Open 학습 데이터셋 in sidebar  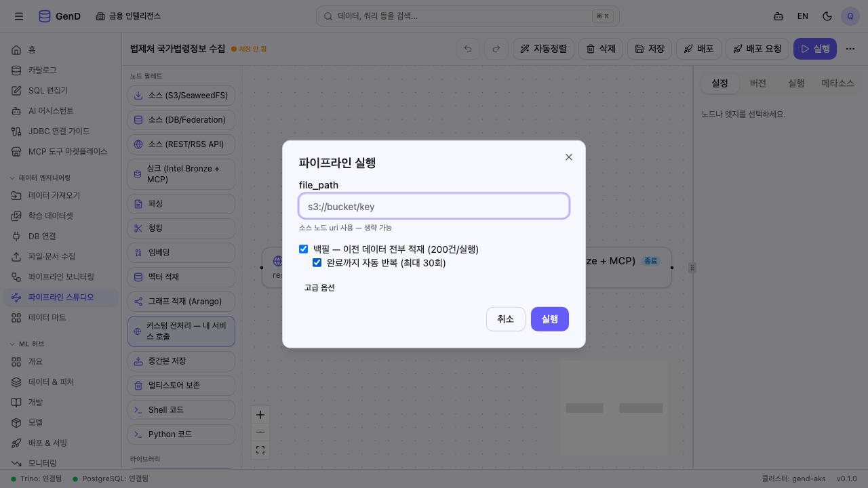click(61, 216)
